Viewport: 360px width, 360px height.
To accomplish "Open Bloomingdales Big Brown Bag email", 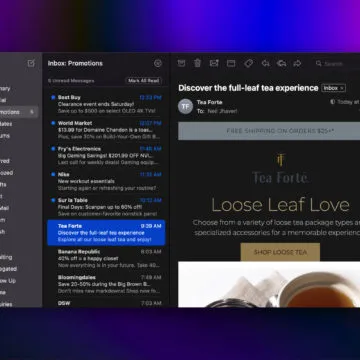I will pos(106,284).
